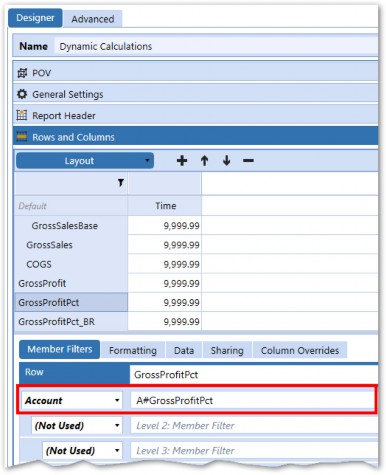Click the 9,999.99 cell for COGS
This screenshot has width=386, height=475.
165,264
